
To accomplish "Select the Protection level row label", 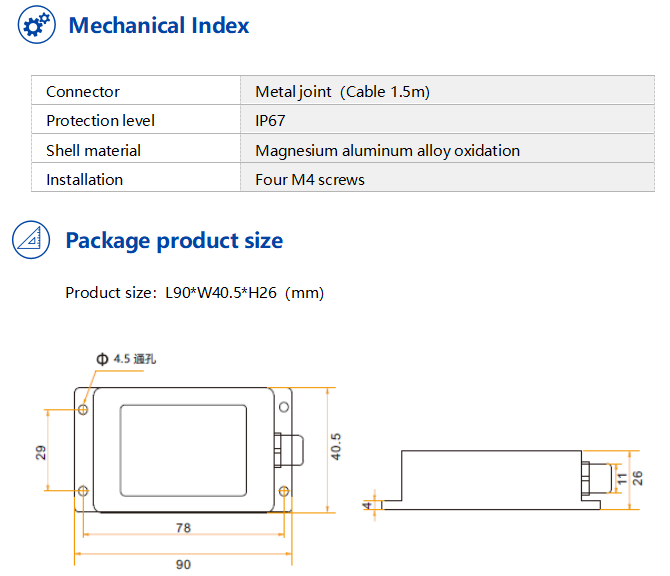I will [136, 120].
